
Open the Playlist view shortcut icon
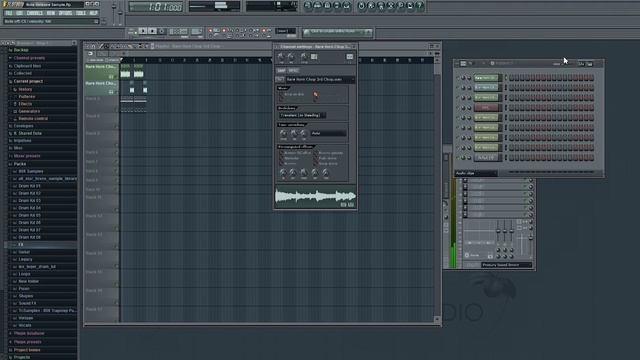(x=308, y=6)
